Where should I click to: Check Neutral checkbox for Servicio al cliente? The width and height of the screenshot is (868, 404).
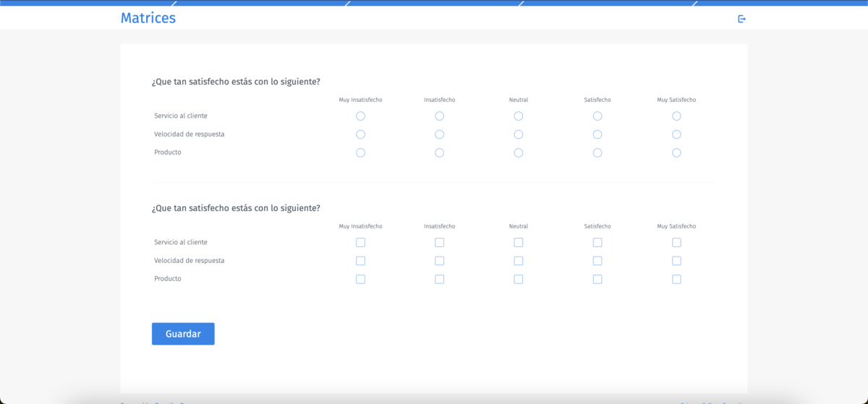519,243
